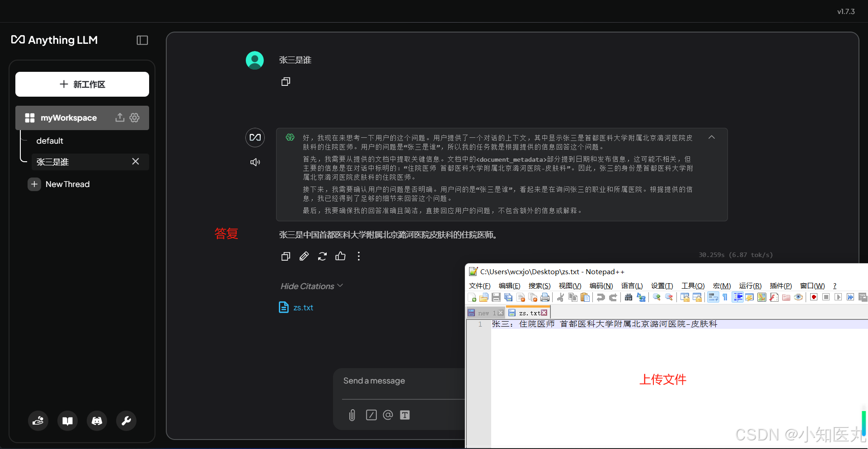Toggle speaker playback of the response
This screenshot has width=868, height=449.
tap(255, 162)
